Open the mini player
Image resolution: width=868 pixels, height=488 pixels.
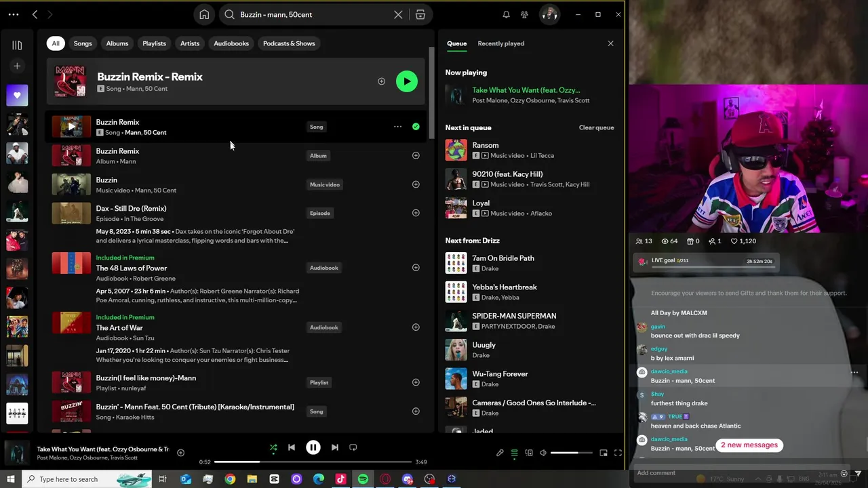point(603,453)
